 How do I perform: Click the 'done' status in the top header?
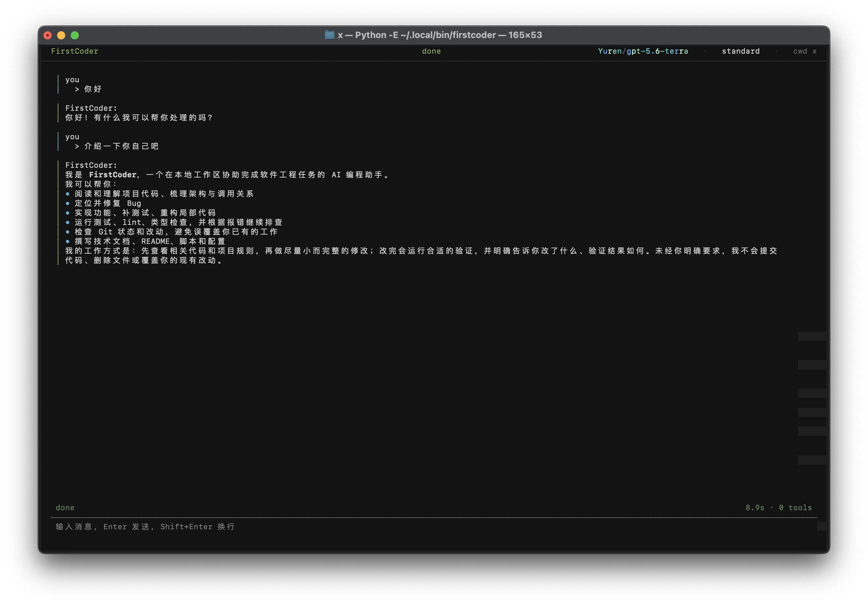[431, 51]
